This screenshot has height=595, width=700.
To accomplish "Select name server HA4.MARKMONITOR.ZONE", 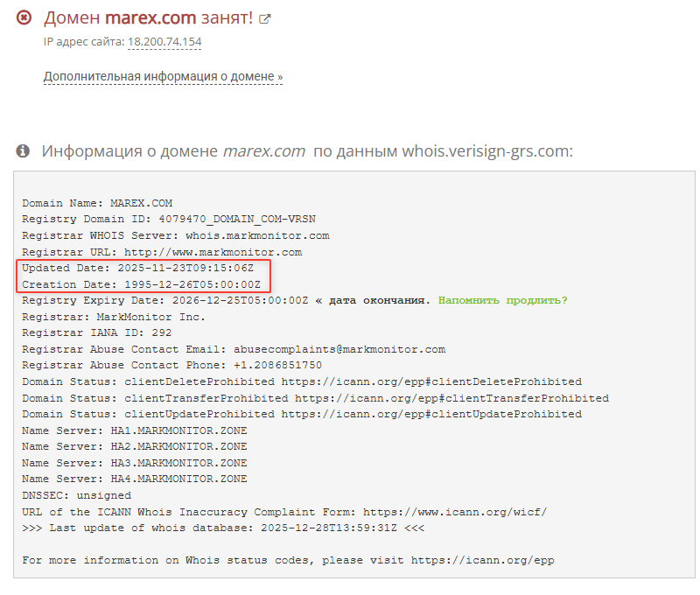I will [179, 479].
